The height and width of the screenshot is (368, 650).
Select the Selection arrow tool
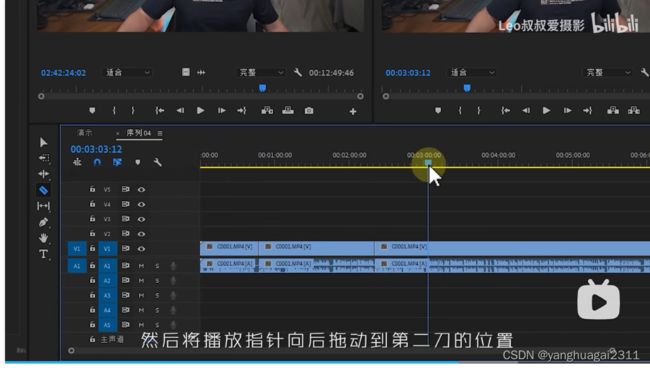[x=44, y=142]
